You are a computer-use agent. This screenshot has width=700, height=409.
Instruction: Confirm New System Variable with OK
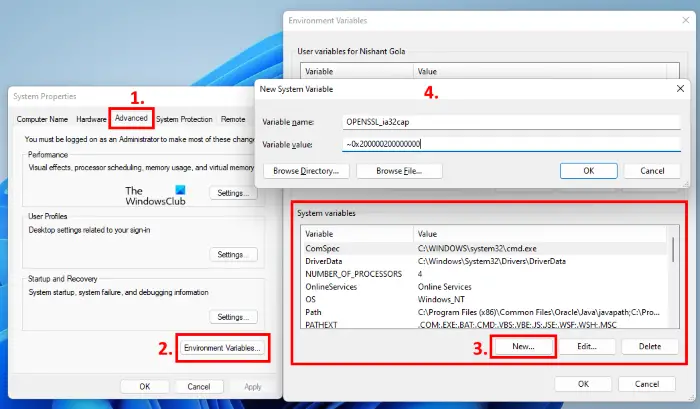click(x=589, y=171)
